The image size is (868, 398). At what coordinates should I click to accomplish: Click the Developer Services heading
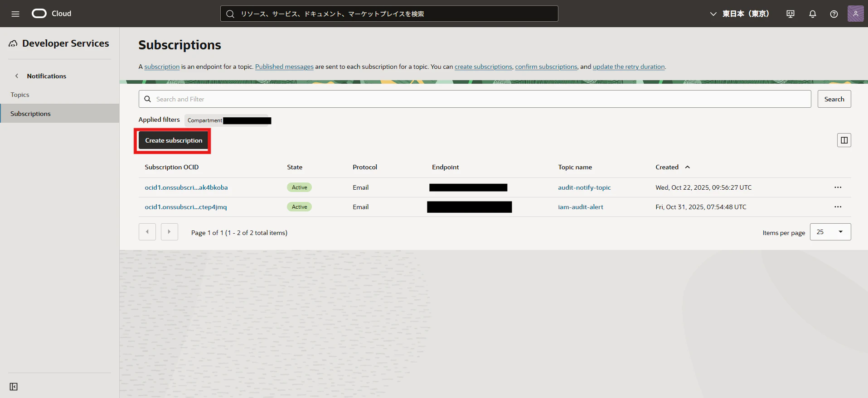coord(66,43)
